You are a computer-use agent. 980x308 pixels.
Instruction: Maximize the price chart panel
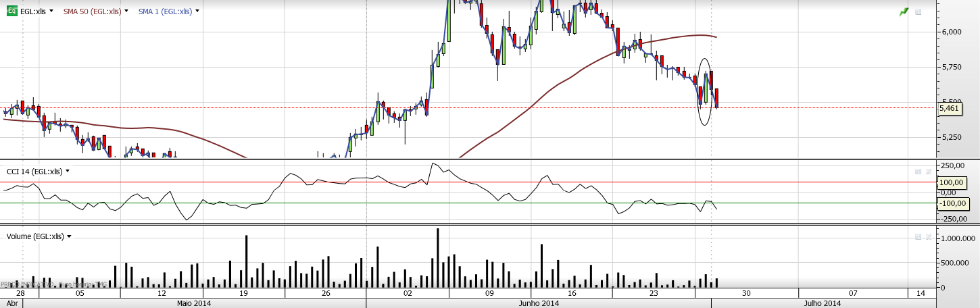[918, 12]
